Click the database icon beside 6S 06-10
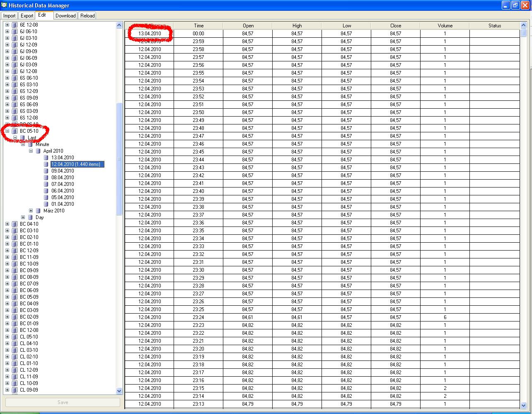Screen dimensions: 532x414 (x=15, y=78)
